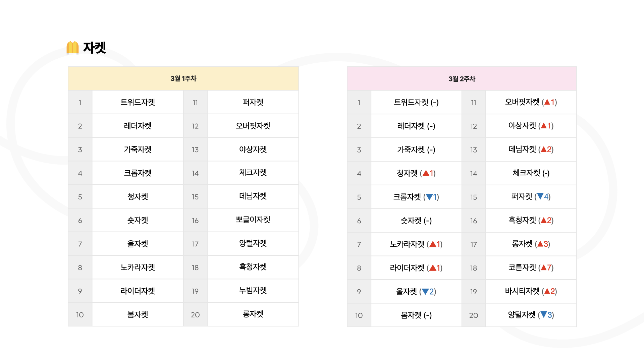Click the red up arrow beside 청자켓

pyautogui.click(x=426, y=173)
